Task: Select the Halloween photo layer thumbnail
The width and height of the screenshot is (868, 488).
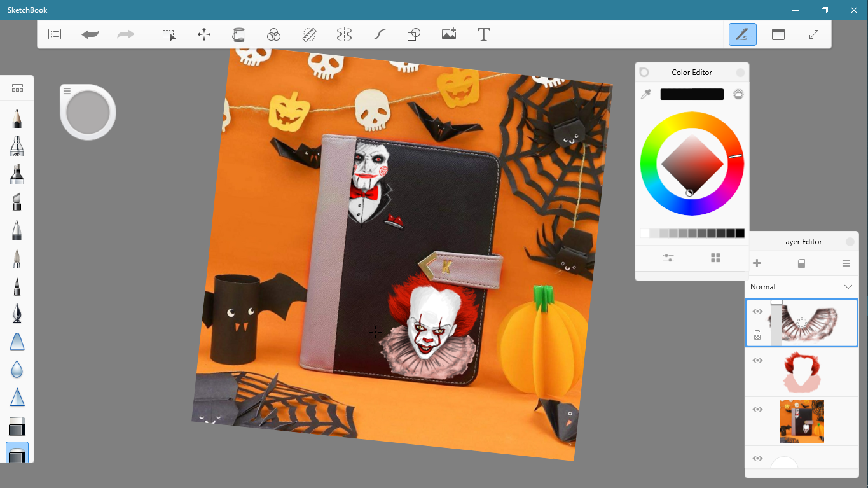Action: 802,421
